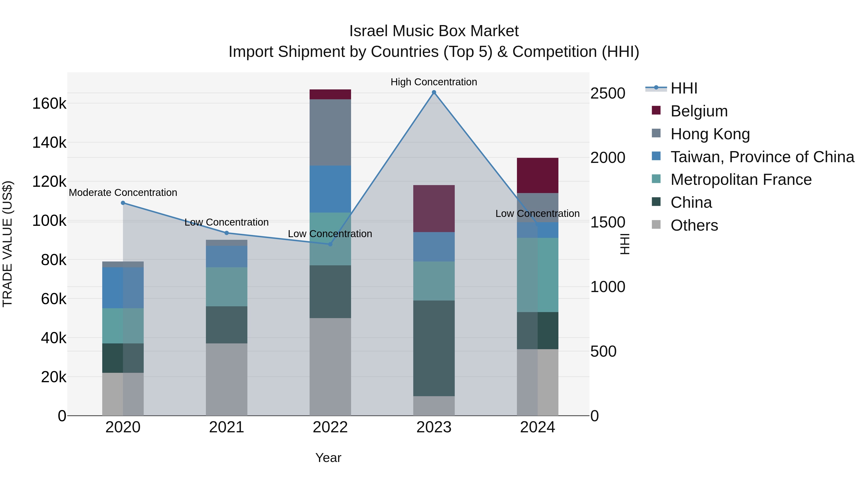This screenshot has height=488, width=868.
Task: Click the 2023 x-axis label
Action: (434, 427)
